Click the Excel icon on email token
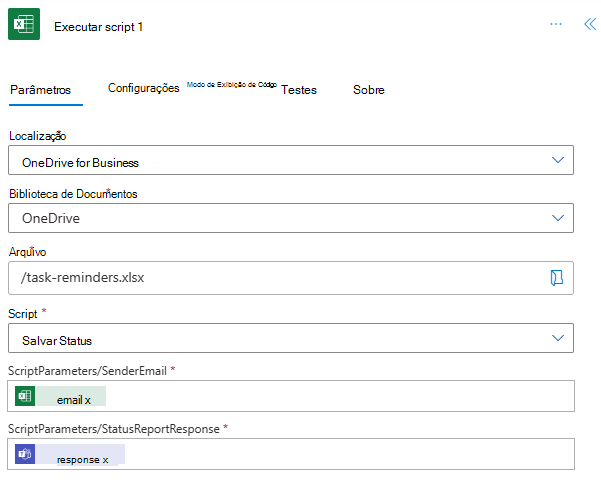This screenshot has height=480, width=601. [x=26, y=397]
